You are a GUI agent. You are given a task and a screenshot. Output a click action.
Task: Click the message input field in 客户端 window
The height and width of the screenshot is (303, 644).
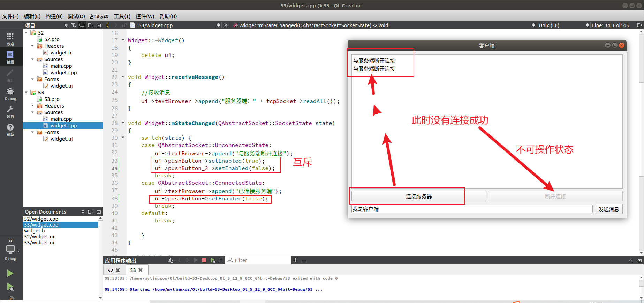472,209
